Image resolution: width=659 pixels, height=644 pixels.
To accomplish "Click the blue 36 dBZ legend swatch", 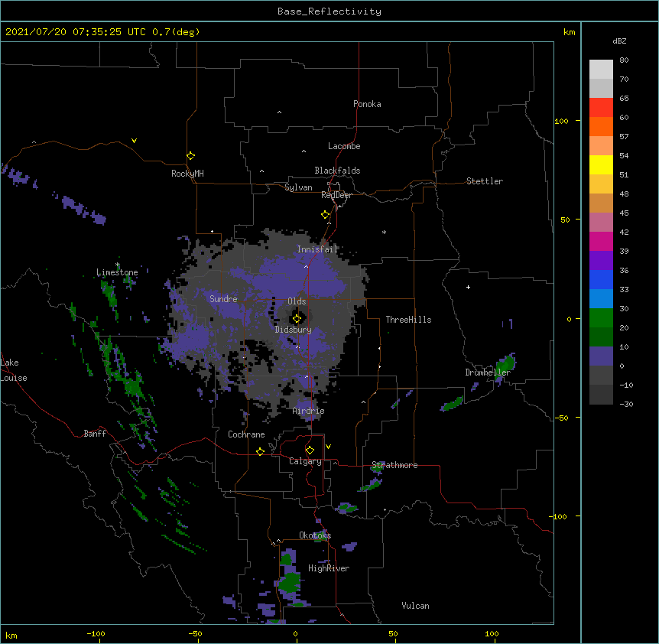I will [601, 279].
